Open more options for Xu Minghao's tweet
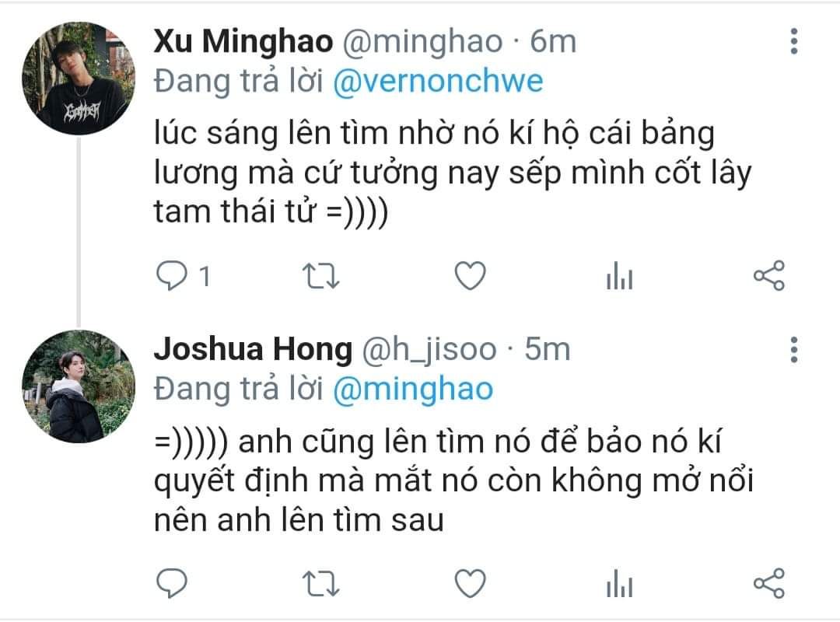 coord(794,41)
